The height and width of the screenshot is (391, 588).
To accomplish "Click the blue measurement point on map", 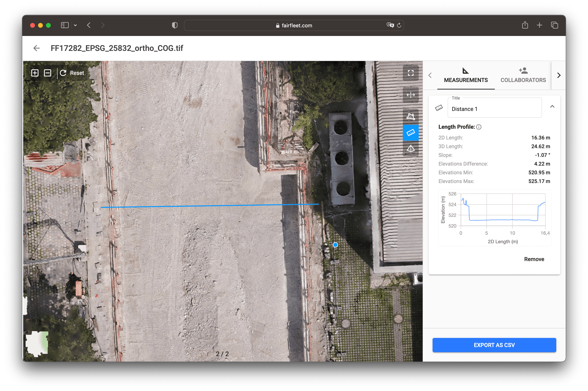I will [335, 245].
